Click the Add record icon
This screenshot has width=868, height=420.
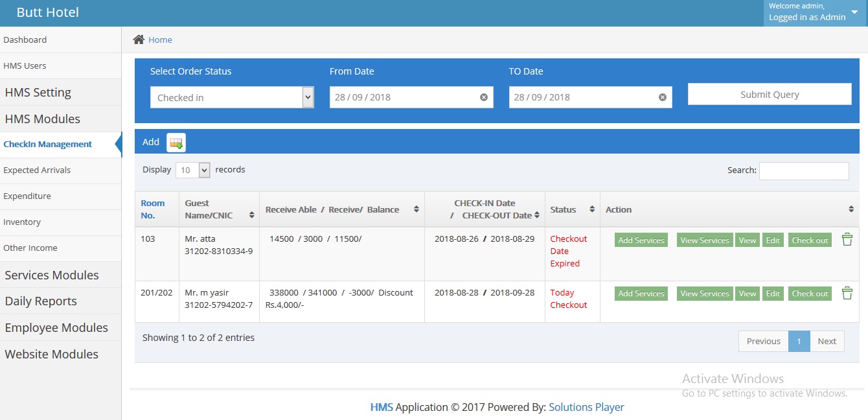click(176, 143)
